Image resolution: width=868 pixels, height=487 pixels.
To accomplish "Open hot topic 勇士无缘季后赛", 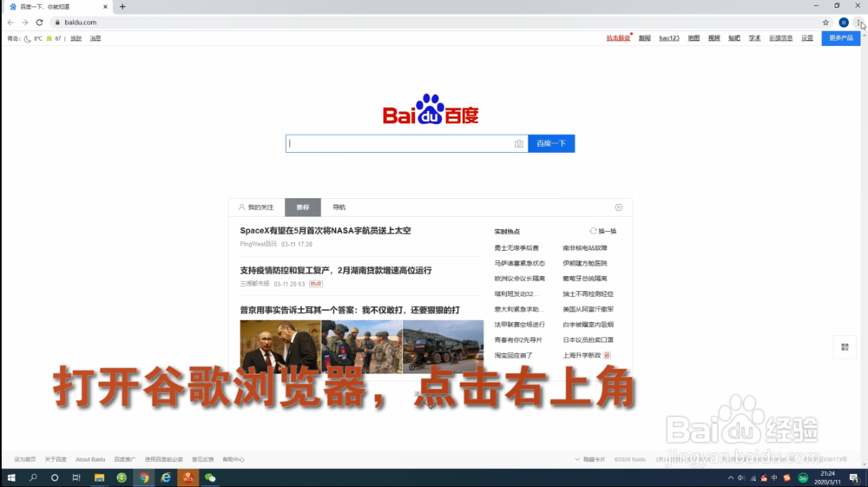I will tap(516, 248).
